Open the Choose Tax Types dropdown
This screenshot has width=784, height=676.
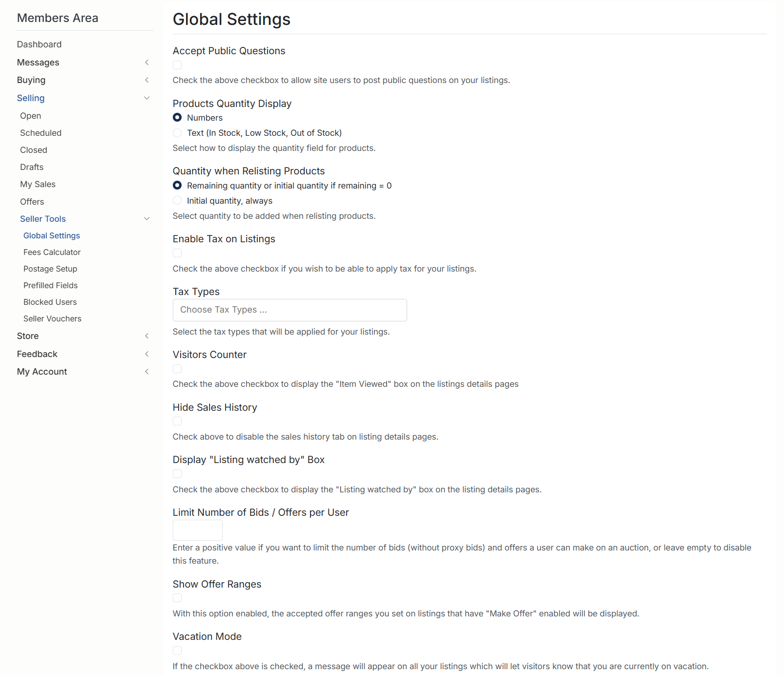(x=289, y=310)
